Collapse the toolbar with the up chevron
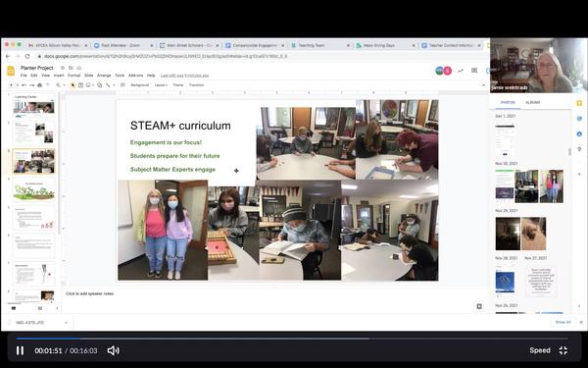588x368 pixels. click(483, 85)
